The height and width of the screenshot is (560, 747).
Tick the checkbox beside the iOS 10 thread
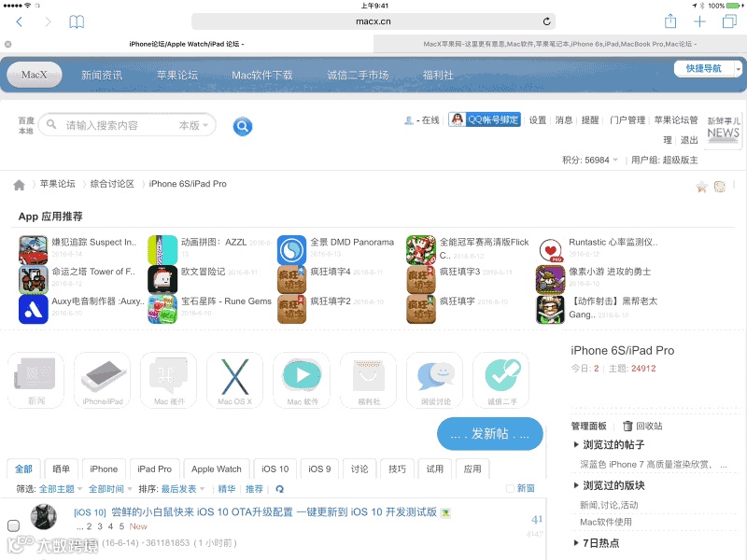13,525
